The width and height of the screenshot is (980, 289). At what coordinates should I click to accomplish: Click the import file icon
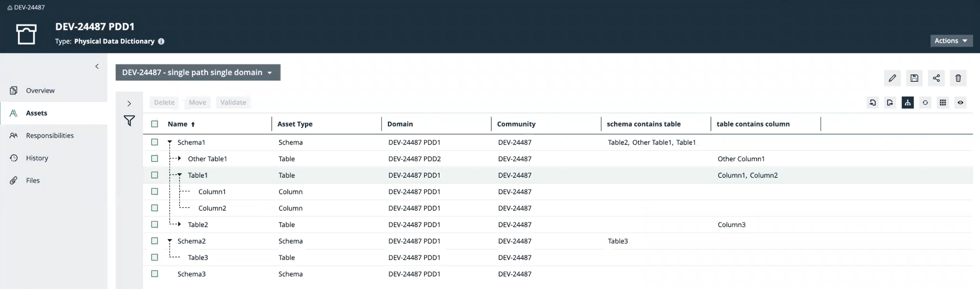coord(872,103)
